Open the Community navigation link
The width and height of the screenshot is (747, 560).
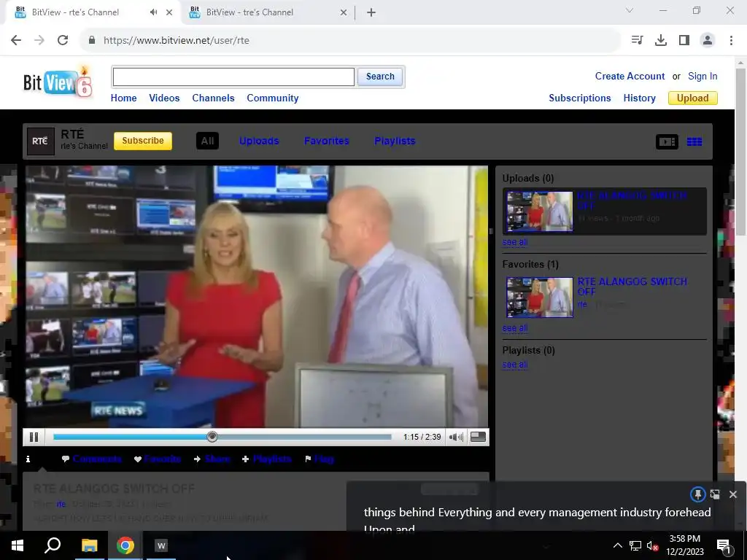click(x=273, y=98)
